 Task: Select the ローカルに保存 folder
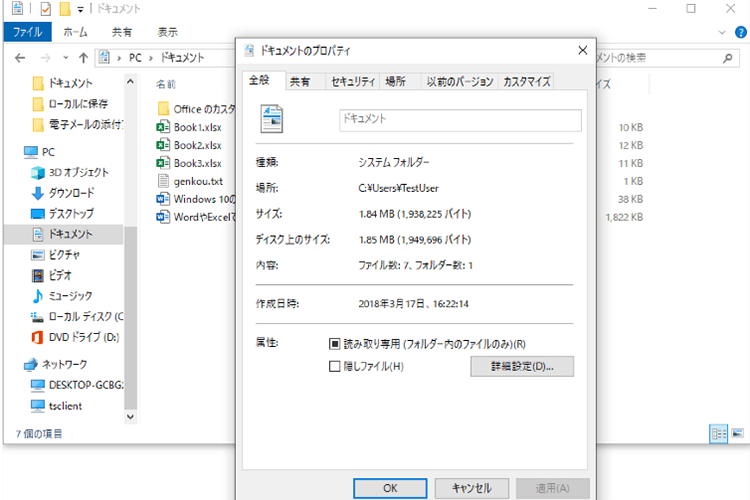[70, 104]
